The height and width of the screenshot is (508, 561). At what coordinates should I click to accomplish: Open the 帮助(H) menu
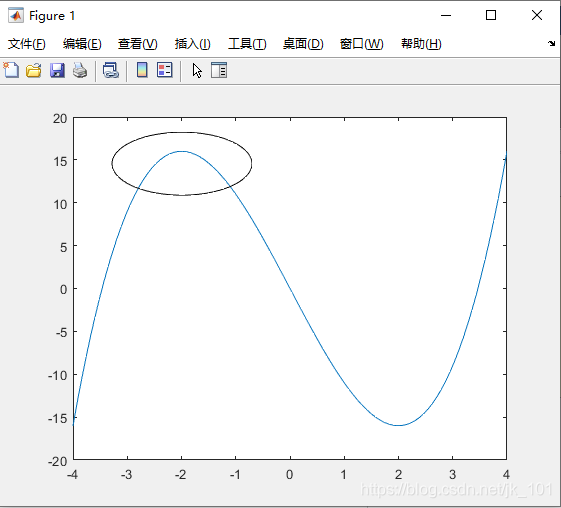[421, 44]
